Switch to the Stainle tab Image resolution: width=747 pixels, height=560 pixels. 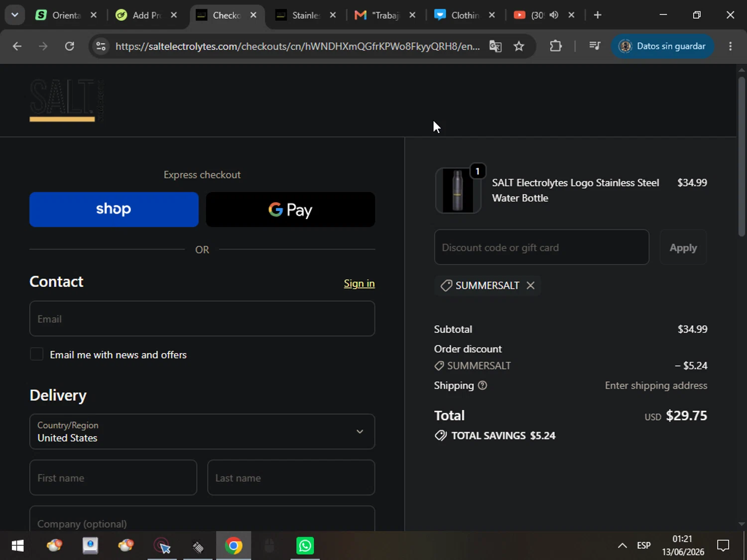point(306,15)
